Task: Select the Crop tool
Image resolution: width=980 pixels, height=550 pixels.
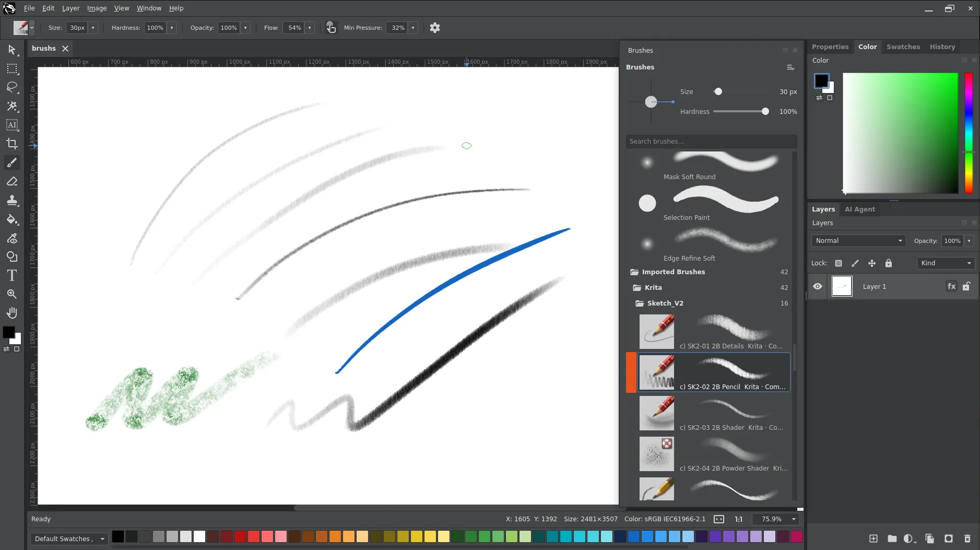Action: pyautogui.click(x=12, y=144)
